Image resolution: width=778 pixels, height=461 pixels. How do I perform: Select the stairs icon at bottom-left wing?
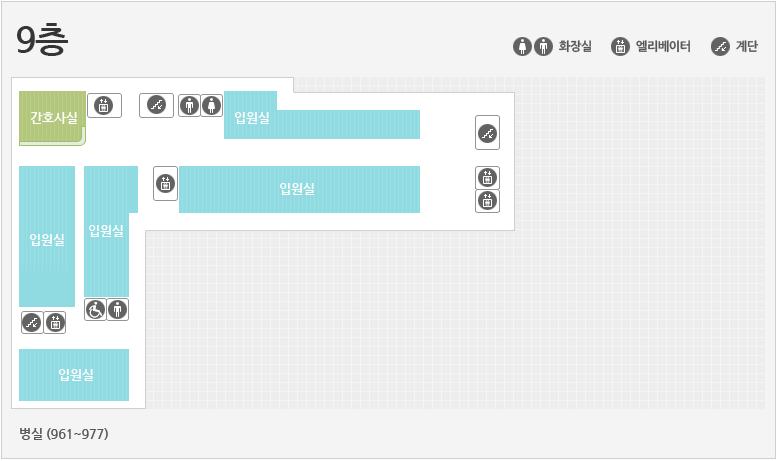(32, 323)
